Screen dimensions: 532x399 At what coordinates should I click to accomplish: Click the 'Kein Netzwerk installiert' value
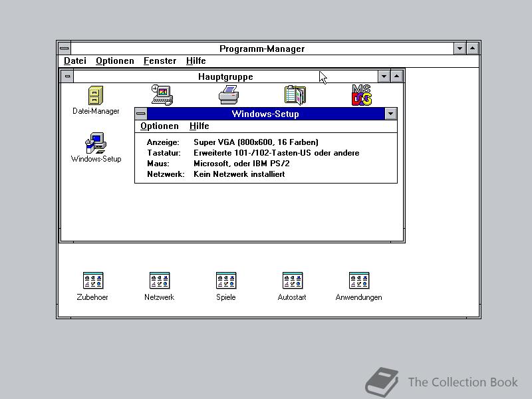tap(239, 174)
